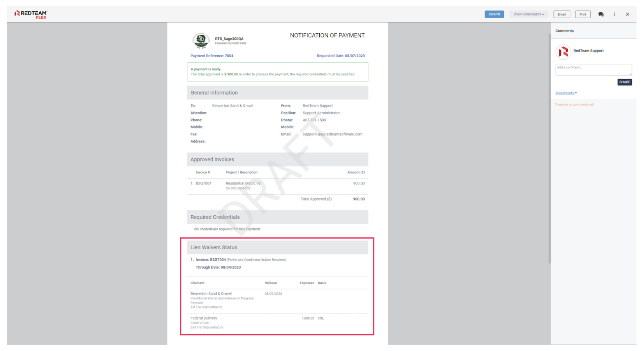Close the payment notification with the X icon
The height and width of the screenshot is (351, 644).
click(x=627, y=14)
